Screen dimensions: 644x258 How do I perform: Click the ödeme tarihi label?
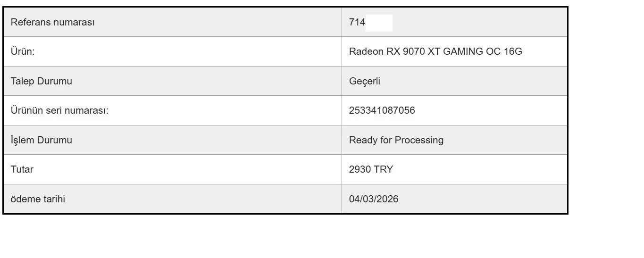pyautogui.click(x=38, y=199)
